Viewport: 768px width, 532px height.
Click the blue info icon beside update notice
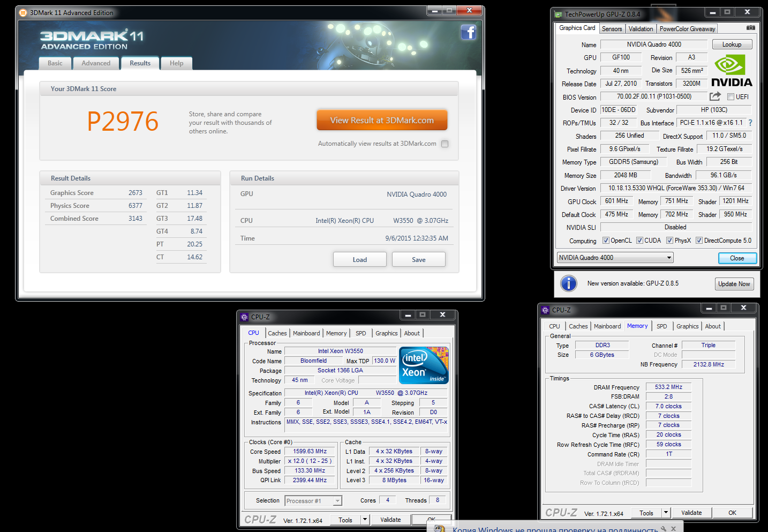[x=569, y=283]
